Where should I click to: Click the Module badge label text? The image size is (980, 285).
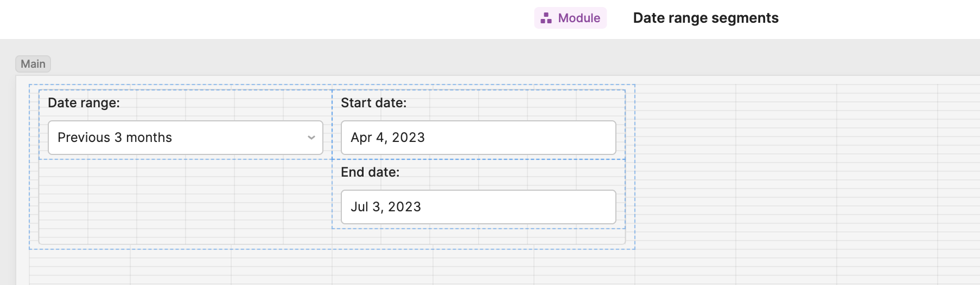pos(579,18)
